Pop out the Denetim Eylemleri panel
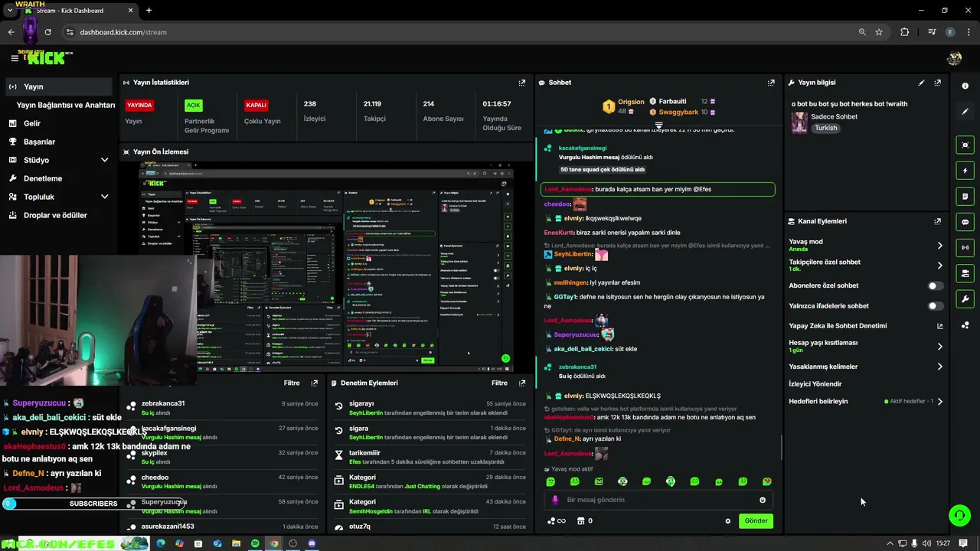This screenshot has width=980, height=551. click(522, 383)
